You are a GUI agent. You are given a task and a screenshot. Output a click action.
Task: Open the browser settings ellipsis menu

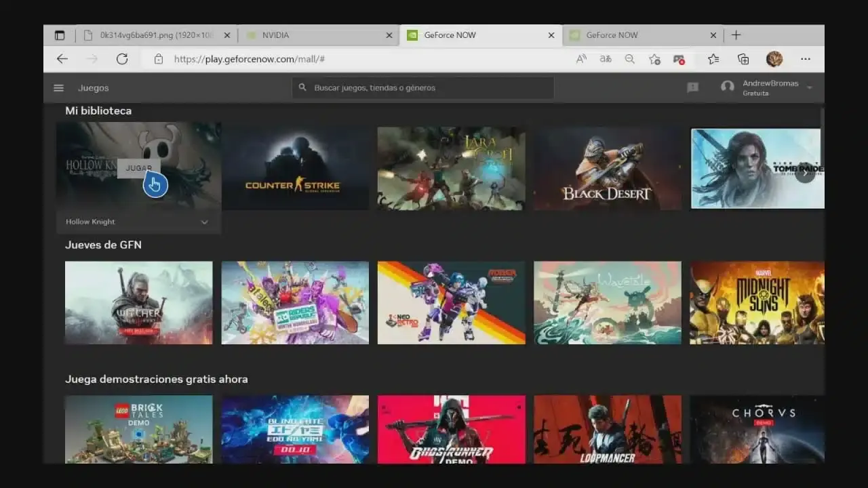pyautogui.click(x=806, y=59)
